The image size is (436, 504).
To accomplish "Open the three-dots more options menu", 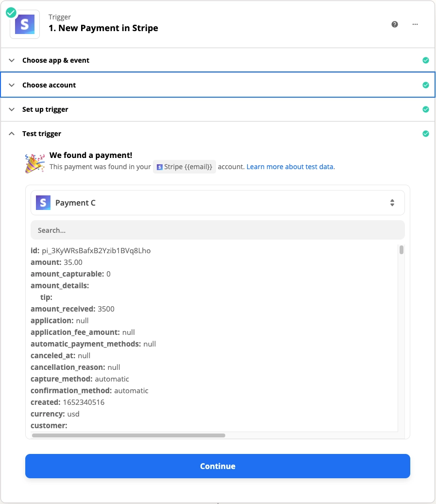I will [415, 24].
